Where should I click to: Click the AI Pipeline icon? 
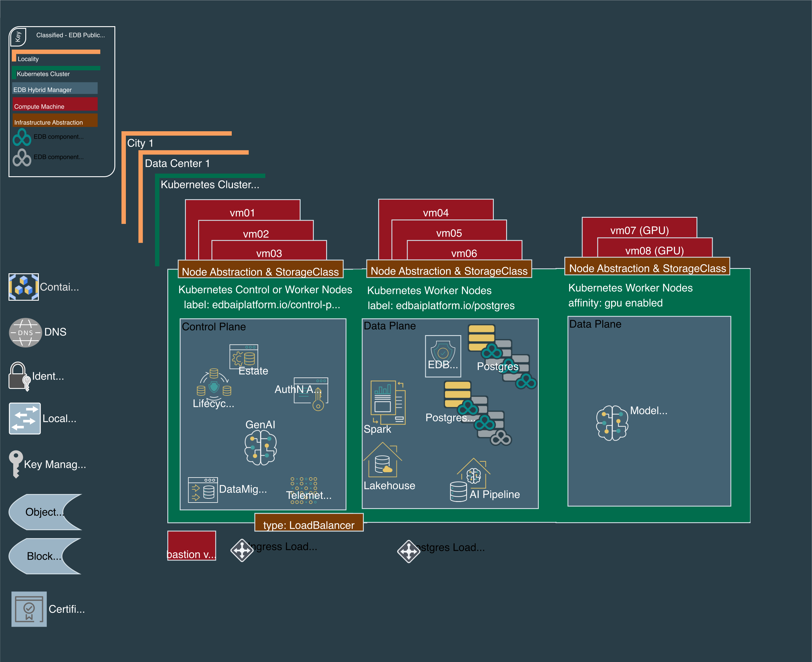point(470,480)
